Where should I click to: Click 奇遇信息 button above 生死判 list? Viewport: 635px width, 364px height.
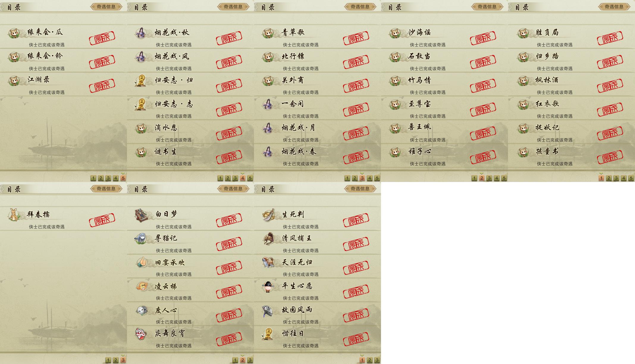tap(360, 189)
